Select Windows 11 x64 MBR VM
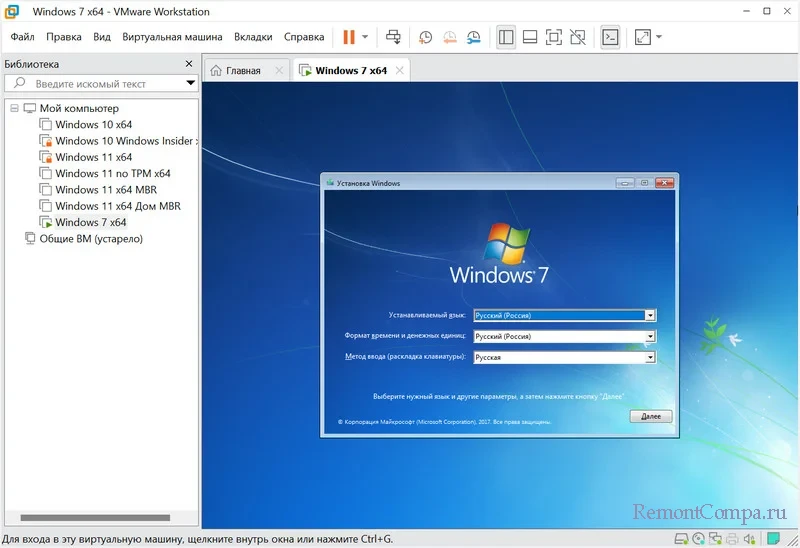The width and height of the screenshot is (800, 548). [x=106, y=190]
